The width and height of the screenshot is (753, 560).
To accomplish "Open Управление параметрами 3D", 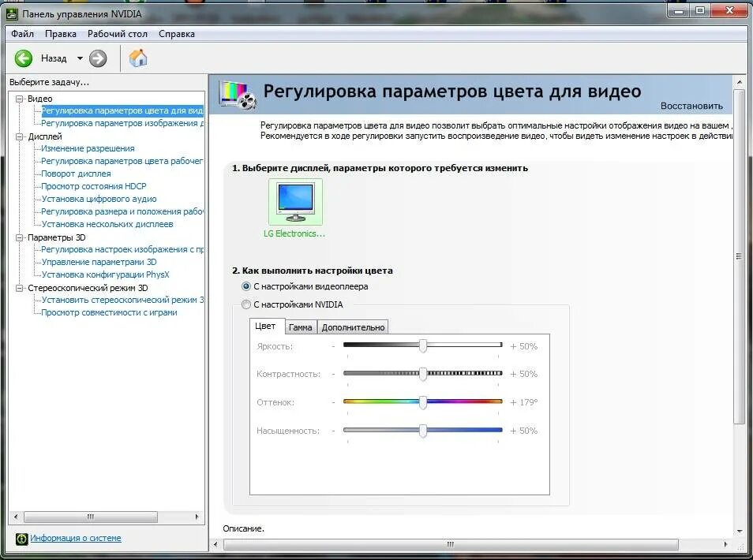I will click(x=99, y=262).
